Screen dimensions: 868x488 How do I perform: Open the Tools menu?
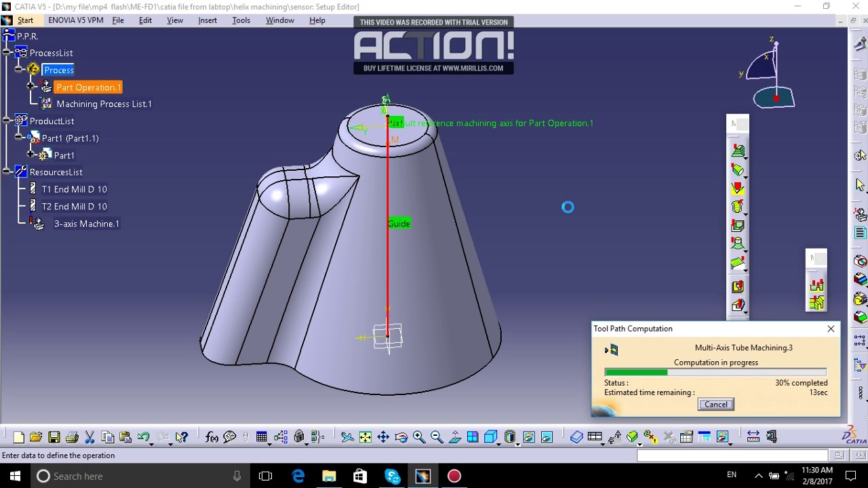coord(241,20)
